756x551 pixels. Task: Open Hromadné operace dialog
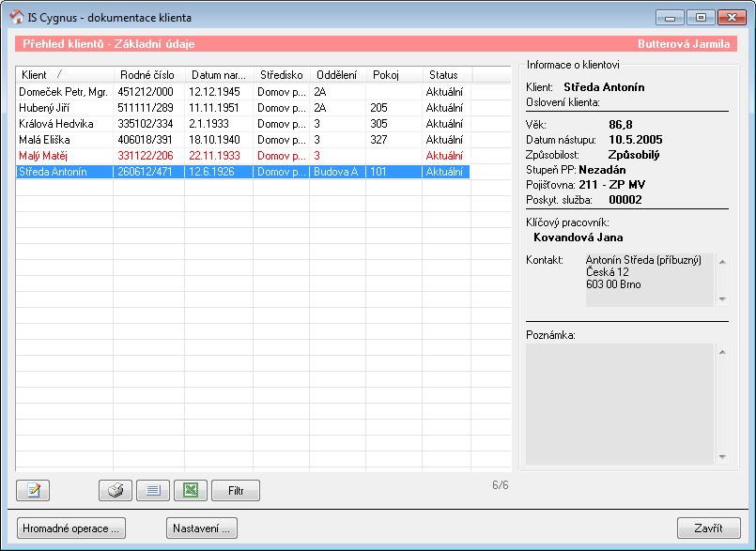(70, 528)
